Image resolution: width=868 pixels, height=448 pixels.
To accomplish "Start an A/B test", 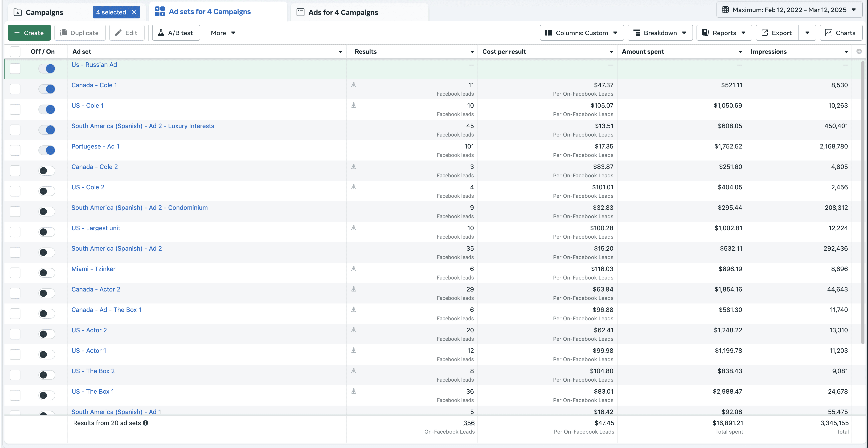I will [176, 33].
